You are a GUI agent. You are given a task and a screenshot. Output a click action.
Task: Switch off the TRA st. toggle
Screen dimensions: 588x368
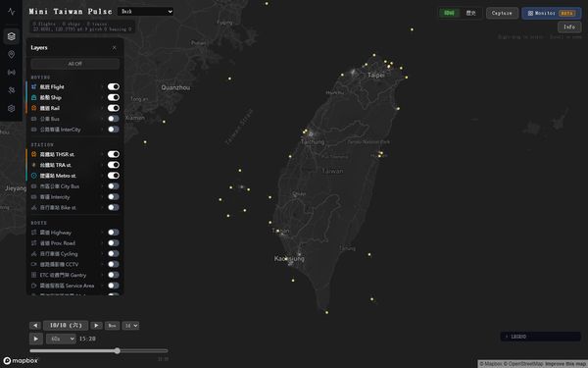pos(114,165)
